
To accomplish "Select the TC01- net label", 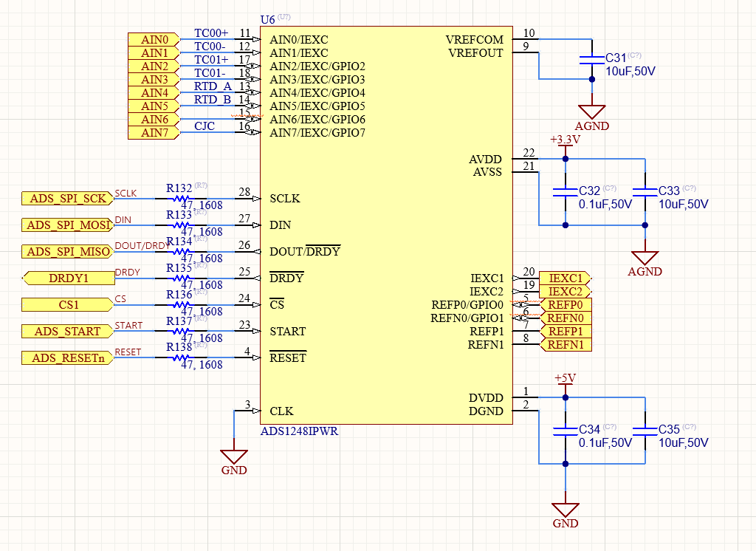I will click(210, 73).
